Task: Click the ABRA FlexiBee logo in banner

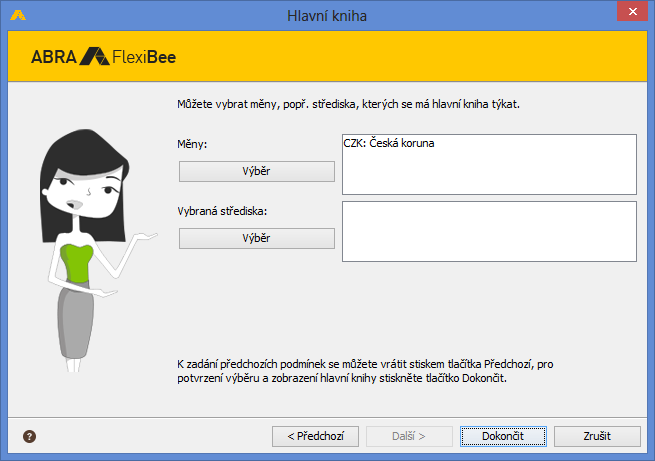Action: (x=104, y=56)
